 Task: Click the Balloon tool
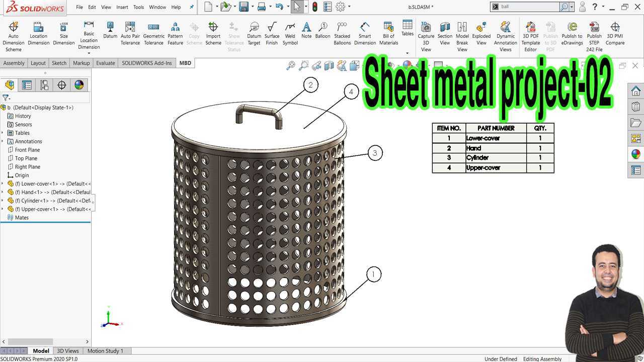[323, 30]
